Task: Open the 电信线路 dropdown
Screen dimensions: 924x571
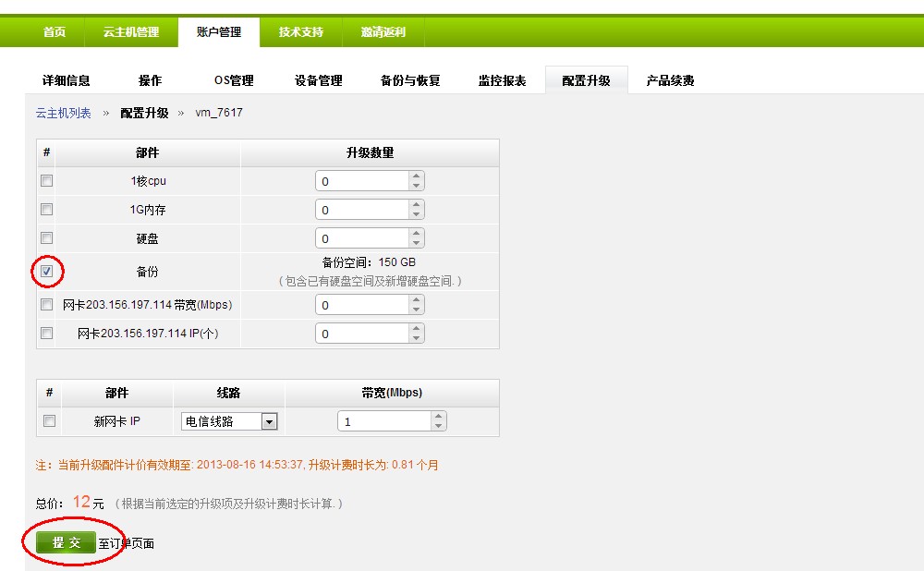Action: tap(229, 421)
